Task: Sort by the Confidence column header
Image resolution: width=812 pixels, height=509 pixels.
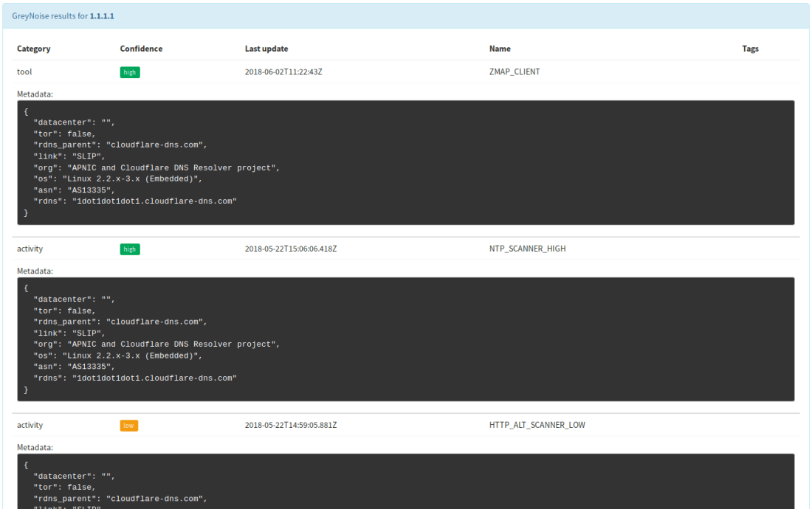Action: pyautogui.click(x=142, y=49)
